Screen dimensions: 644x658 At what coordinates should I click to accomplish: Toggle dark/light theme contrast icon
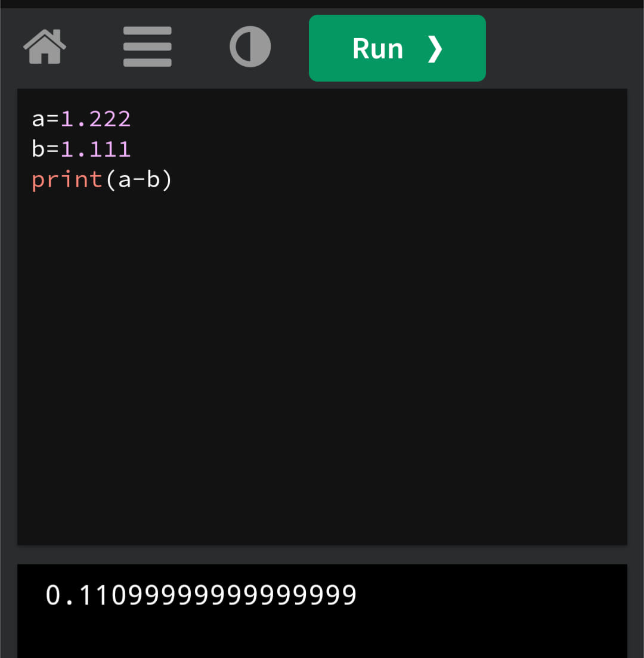tap(250, 46)
